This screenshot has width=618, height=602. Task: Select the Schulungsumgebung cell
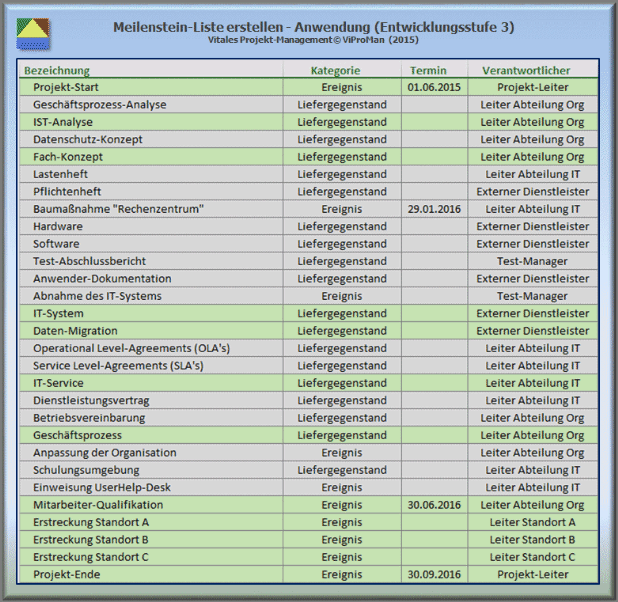[x=151, y=470]
